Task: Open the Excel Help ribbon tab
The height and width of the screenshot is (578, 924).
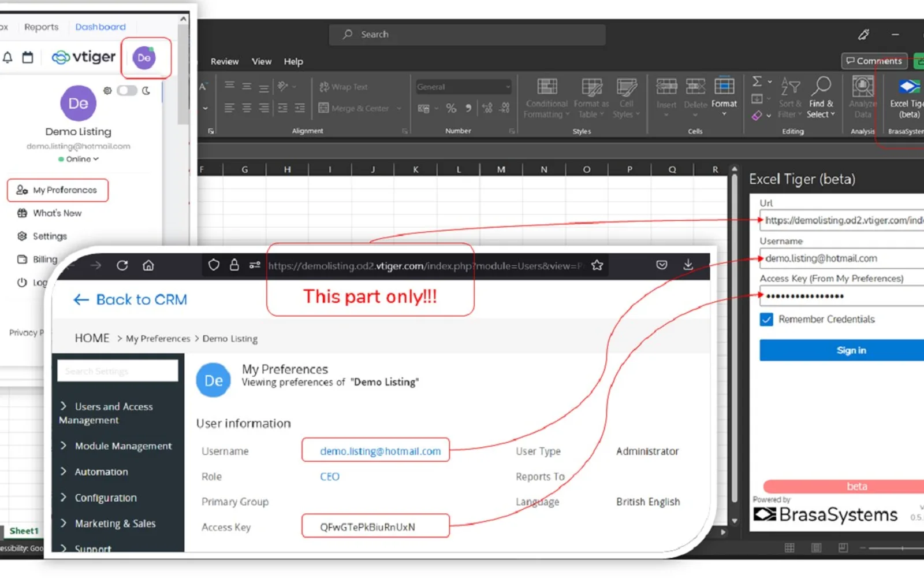Action: pyautogui.click(x=293, y=61)
